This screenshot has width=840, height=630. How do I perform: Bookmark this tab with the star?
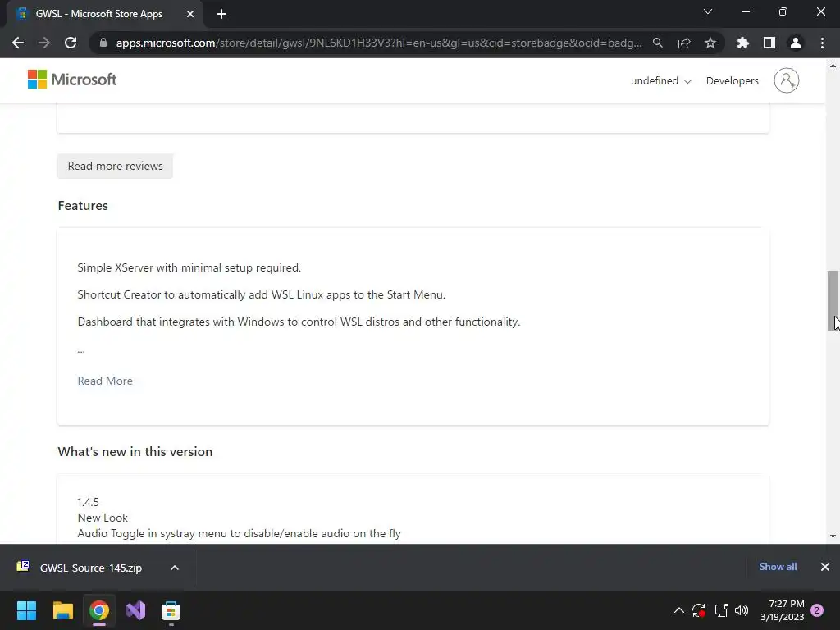coord(710,43)
